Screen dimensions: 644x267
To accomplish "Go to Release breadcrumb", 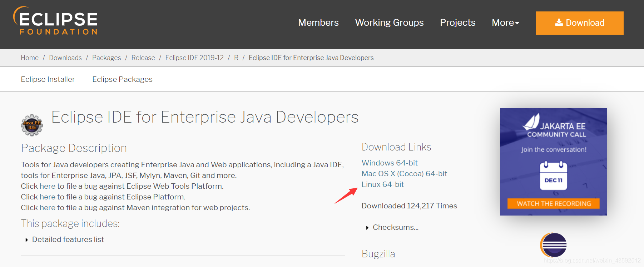I will (x=143, y=58).
